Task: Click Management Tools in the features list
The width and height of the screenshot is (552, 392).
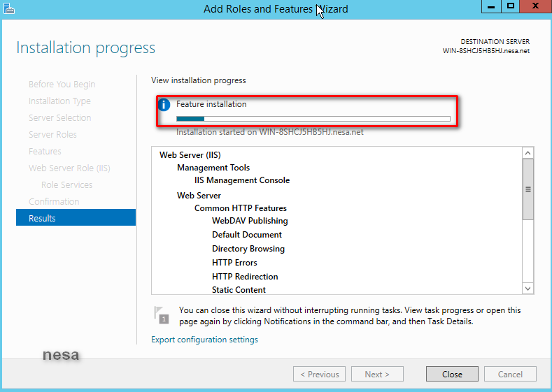Action: pyautogui.click(x=213, y=168)
